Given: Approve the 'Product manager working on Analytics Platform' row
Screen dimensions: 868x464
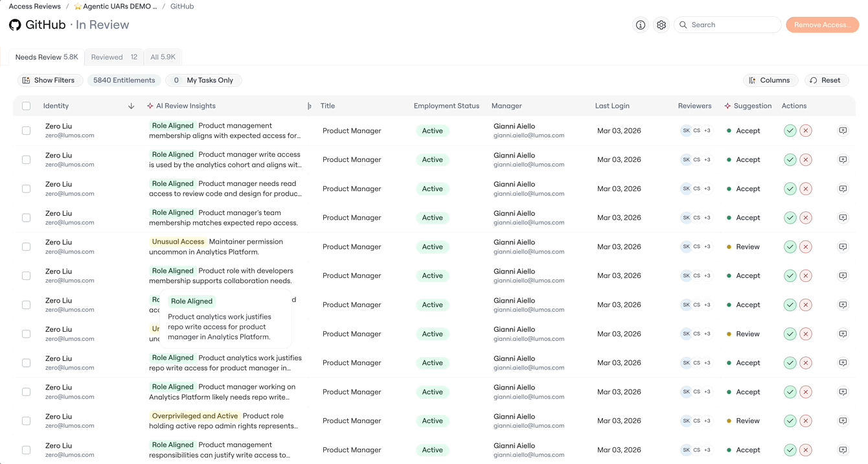Looking at the screenshot, I should click(790, 392).
